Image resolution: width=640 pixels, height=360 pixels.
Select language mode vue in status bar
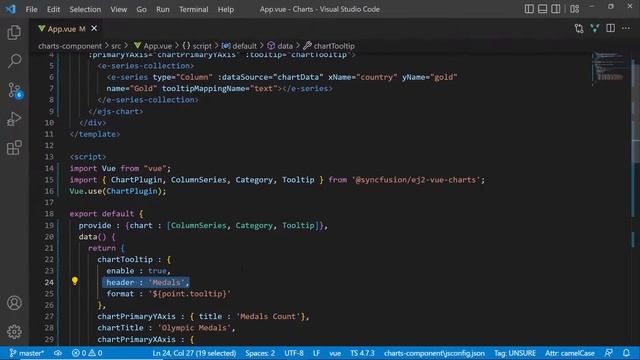[335, 353]
